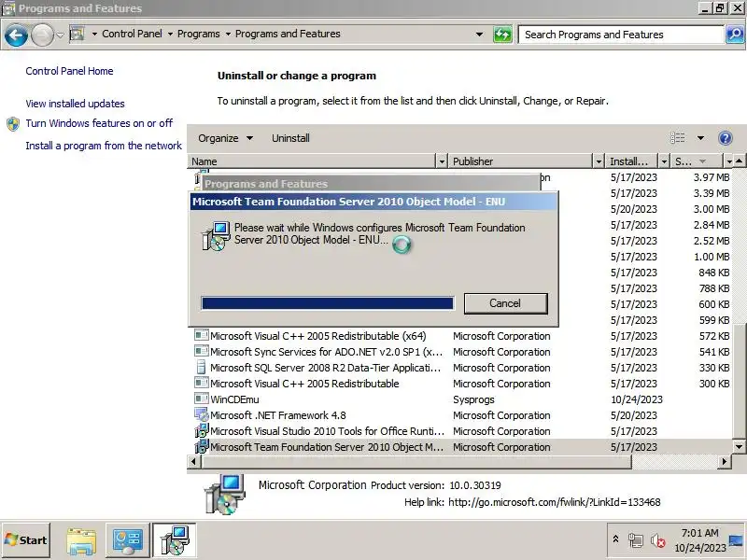Open Install a program from the network
Image resolution: width=747 pixels, height=560 pixels.
104,146
